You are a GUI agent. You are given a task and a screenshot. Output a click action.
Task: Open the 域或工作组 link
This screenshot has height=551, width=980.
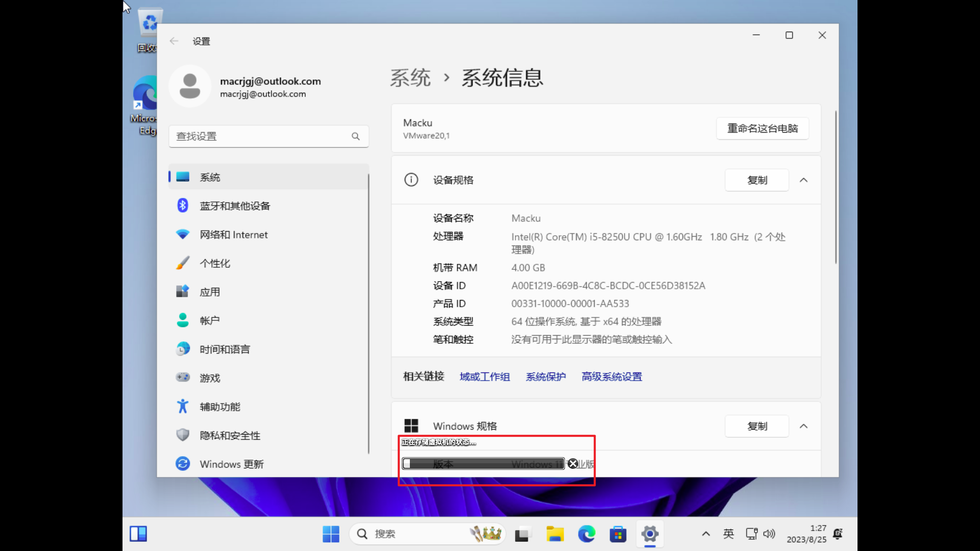(484, 377)
